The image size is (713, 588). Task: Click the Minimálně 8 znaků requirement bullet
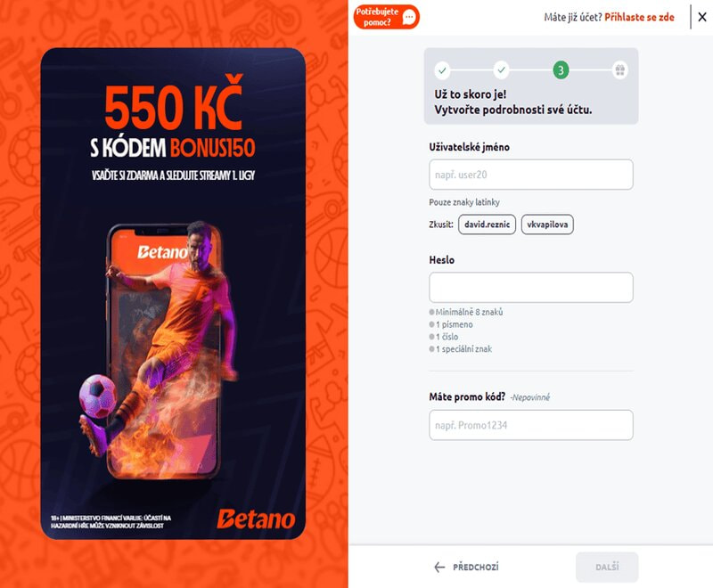coord(466,312)
